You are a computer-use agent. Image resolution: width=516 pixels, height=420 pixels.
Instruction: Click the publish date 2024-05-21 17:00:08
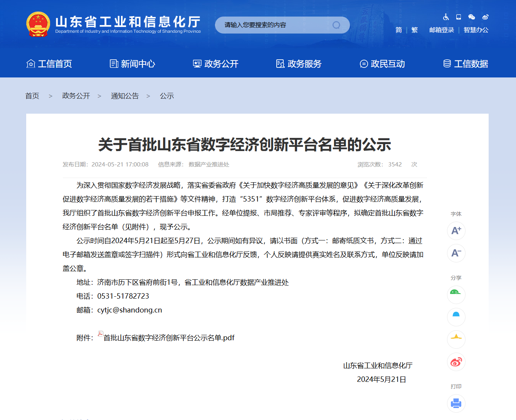point(120,165)
